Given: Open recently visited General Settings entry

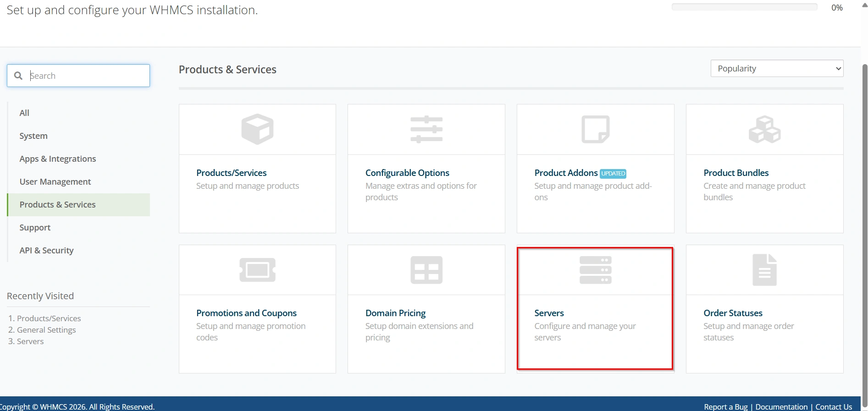Looking at the screenshot, I should [x=46, y=329].
